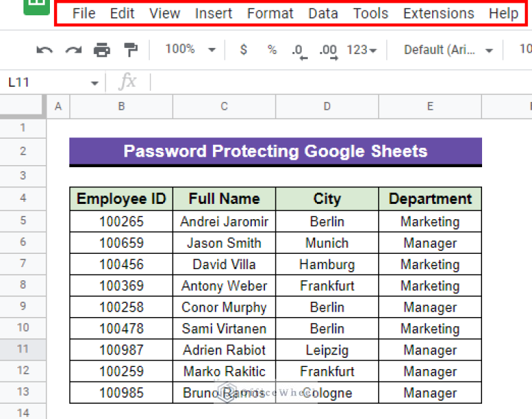This screenshot has width=532, height=419.
Task: Click the Print icon
Action: (102, 50)
